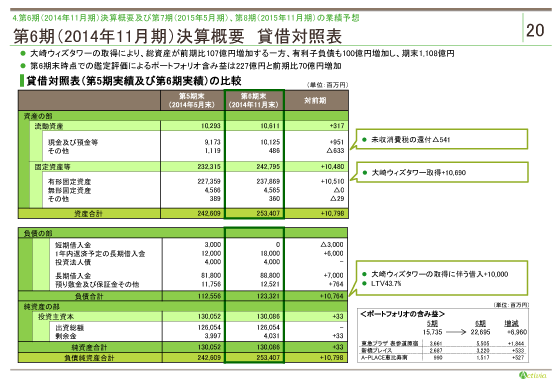Click the 貸借対照表の比較 section heading
The image size is (560, 388).
pos(134,81)
